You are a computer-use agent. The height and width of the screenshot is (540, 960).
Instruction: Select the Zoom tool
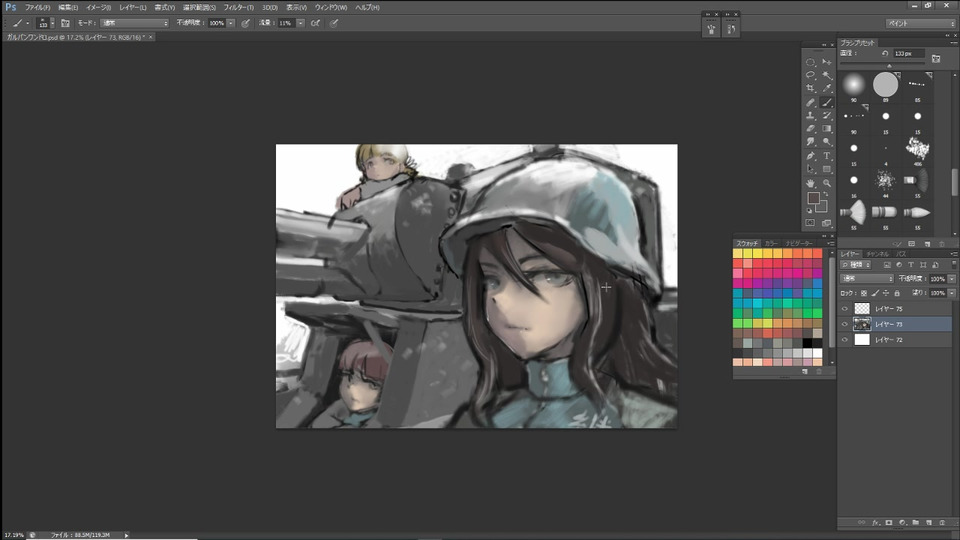coord(827,183)
